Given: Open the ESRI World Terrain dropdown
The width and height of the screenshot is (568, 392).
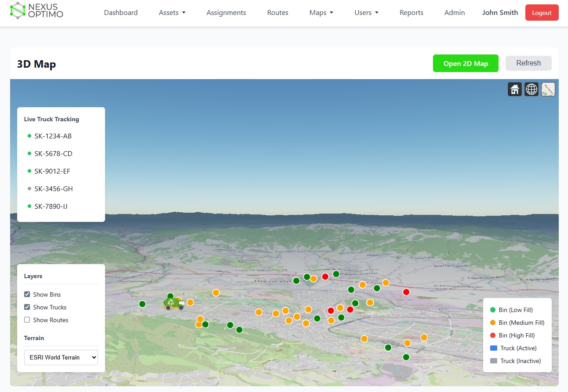Looking at the screenshot, I should tap(61, 357).
